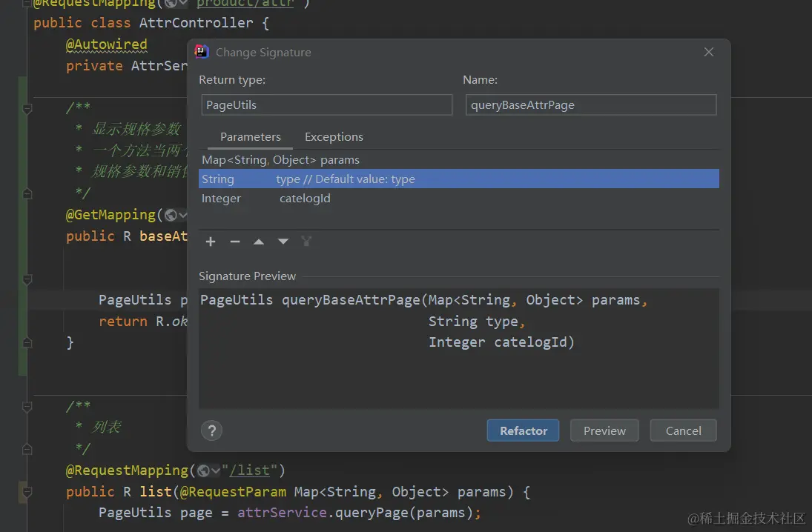Open the "/list" URL link
812x532 pixels.
[250, 471]
